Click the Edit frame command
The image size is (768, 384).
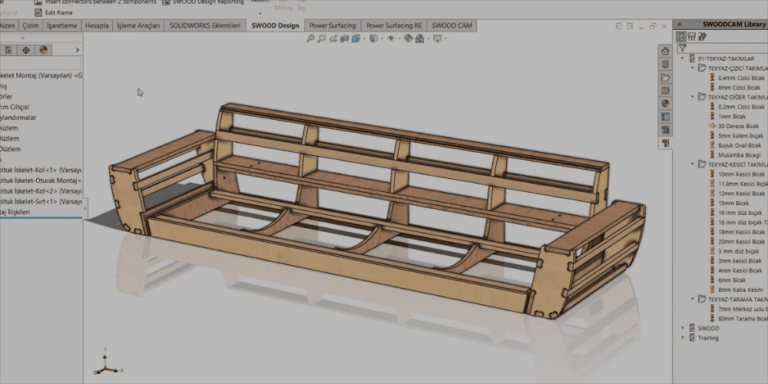click(x=53, y=13)
